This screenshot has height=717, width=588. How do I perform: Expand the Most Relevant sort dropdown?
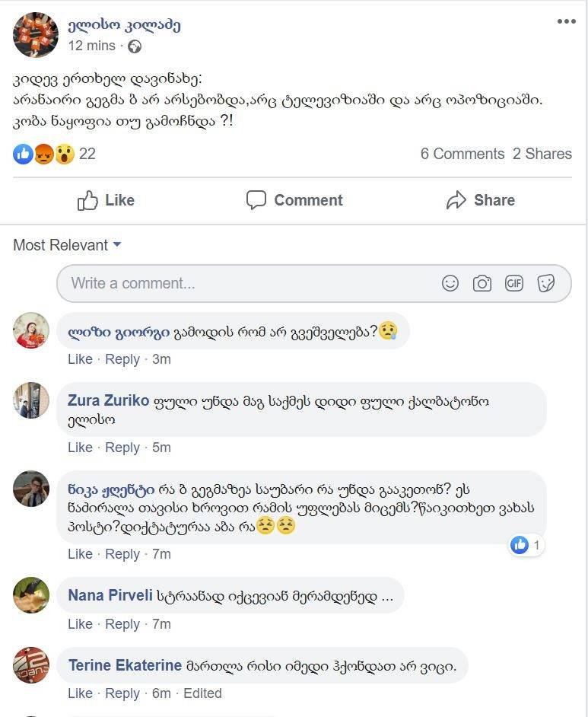[x=67, y=245]
